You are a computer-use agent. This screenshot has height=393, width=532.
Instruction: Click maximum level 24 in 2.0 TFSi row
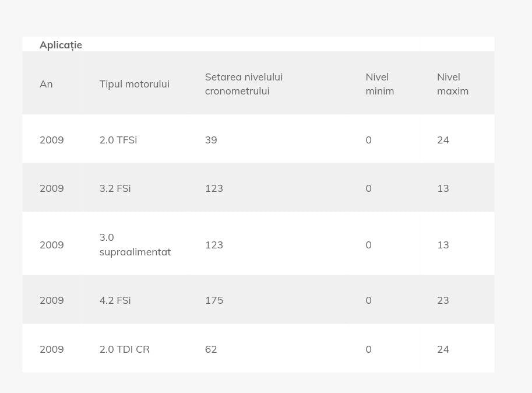pos(443,140)
